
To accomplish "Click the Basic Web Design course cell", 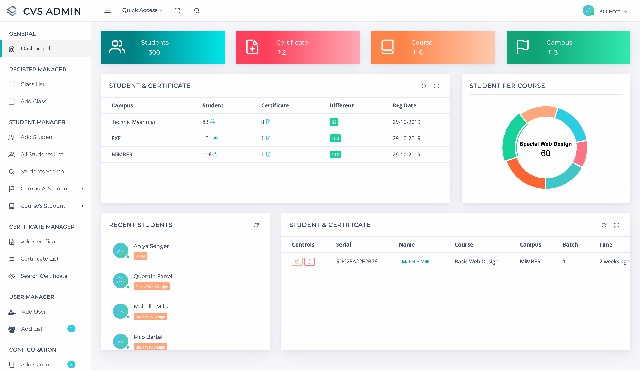I will tap(476, 261).
